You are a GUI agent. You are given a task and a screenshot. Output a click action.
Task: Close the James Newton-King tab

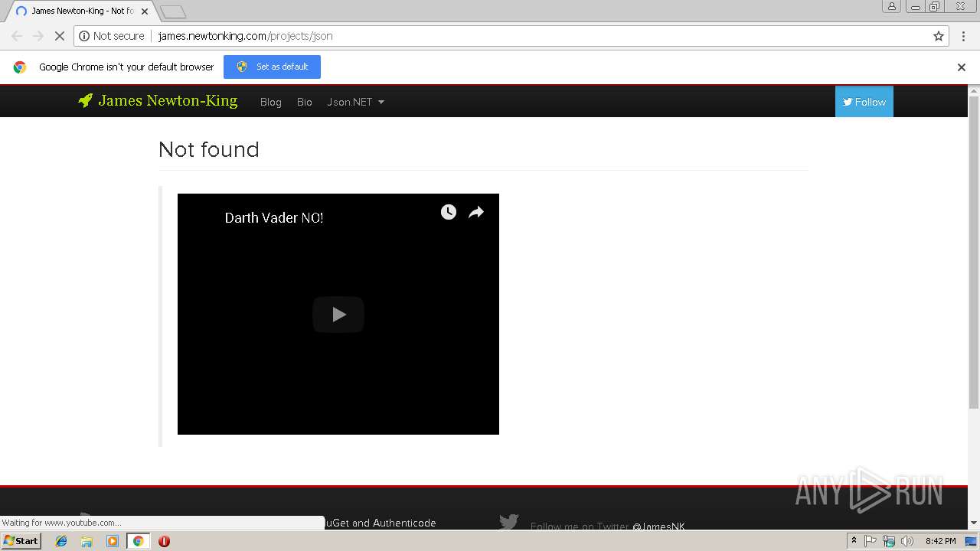point(145,11)
